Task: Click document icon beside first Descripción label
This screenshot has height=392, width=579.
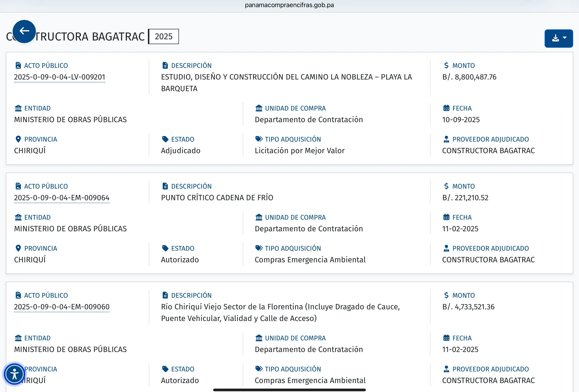Action: click(x=165, y=65)
